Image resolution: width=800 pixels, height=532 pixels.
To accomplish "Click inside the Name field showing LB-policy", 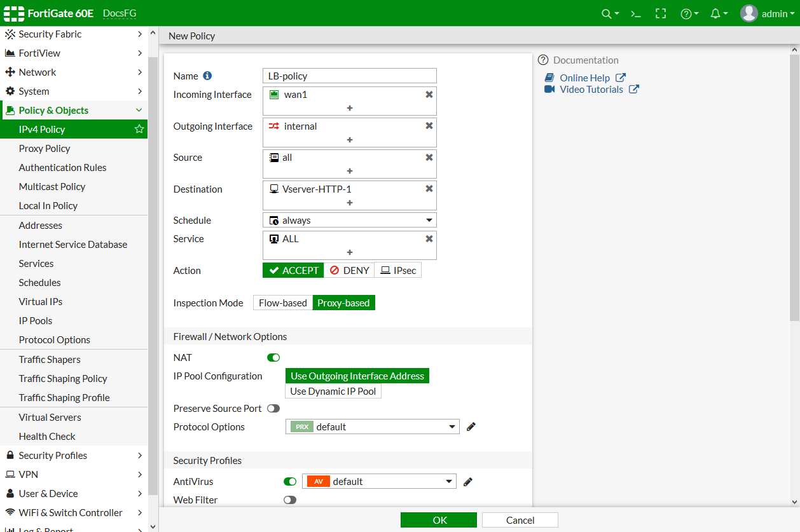I will click(x=349, y=76).
